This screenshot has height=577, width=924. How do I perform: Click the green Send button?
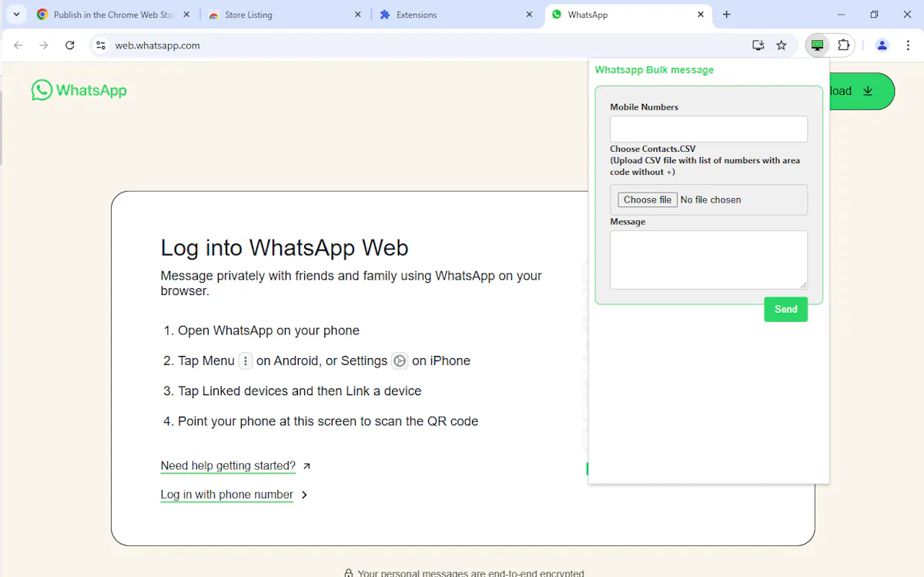coord(785,309)
